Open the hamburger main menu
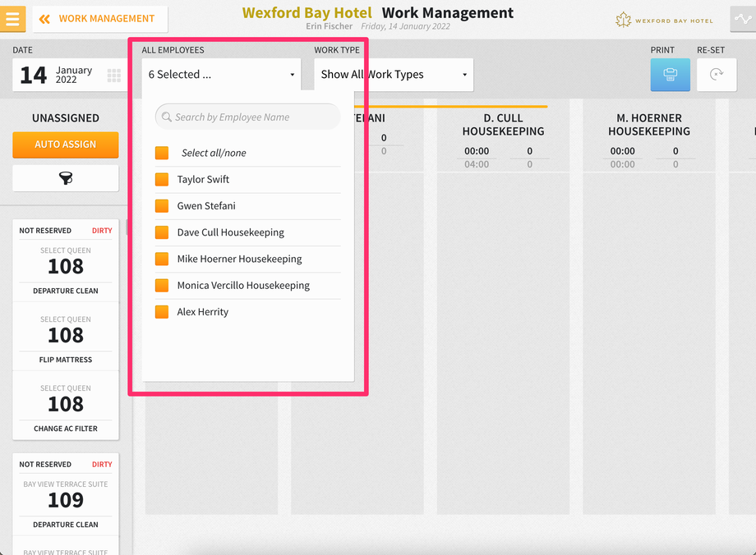Viewport: 756px width, 555px height. (x=12, y=19)
